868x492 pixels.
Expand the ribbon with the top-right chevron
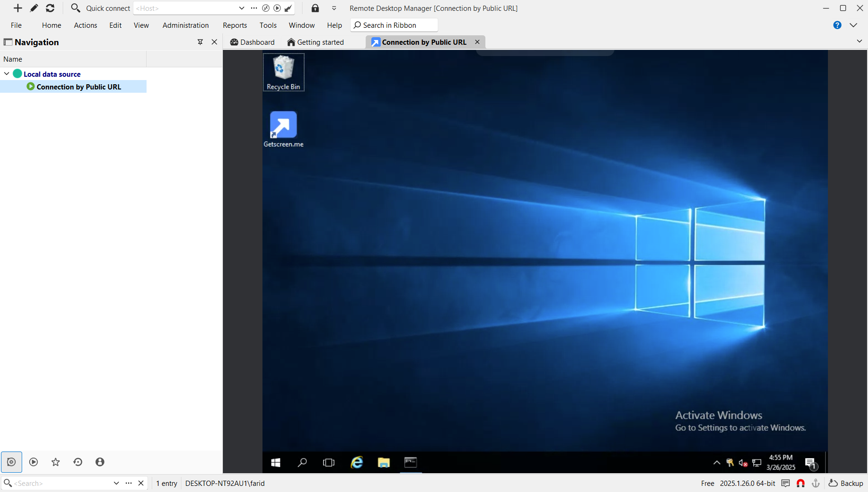(x=853, y=25)
